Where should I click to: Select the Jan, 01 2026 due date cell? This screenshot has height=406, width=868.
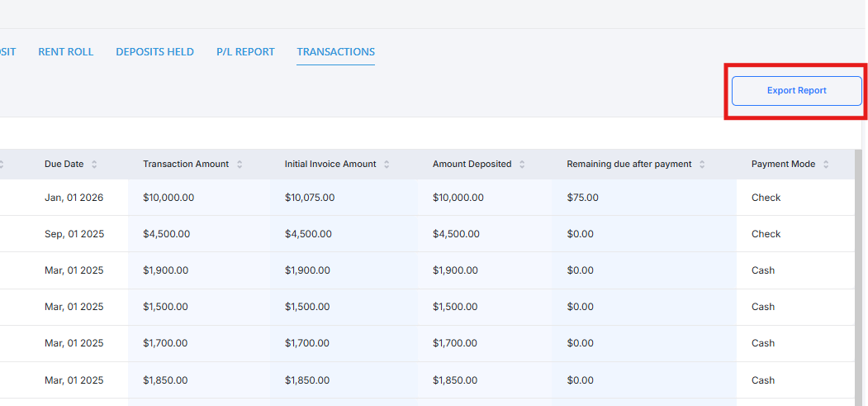74,198
